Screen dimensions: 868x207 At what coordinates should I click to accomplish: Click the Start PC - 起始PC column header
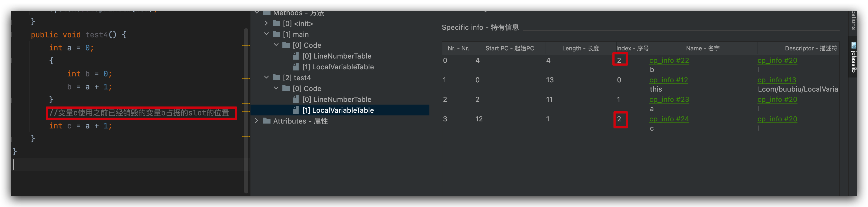pyautogui.click(x=509, y=48)
